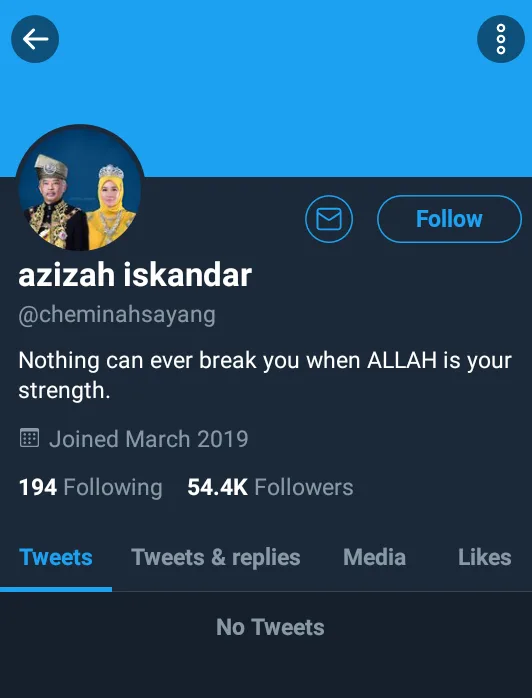The height and width of the screenshot is (698, 532).
Task: Open the Tweets & replies tab
Action: point(215,557)
